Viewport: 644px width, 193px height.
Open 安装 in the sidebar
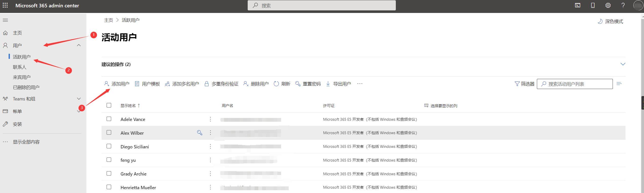tap(17, 124)
